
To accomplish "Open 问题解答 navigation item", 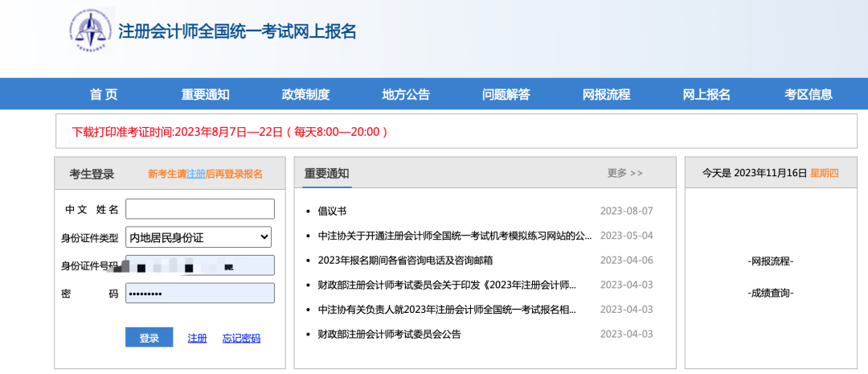I will click(x=506, y=94).
